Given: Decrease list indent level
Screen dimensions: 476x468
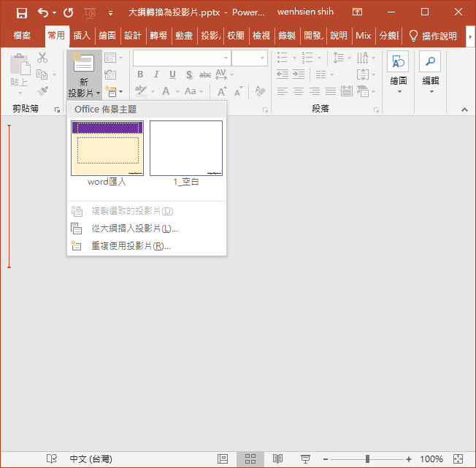Looking at the screenshot, I should (283, 74).
